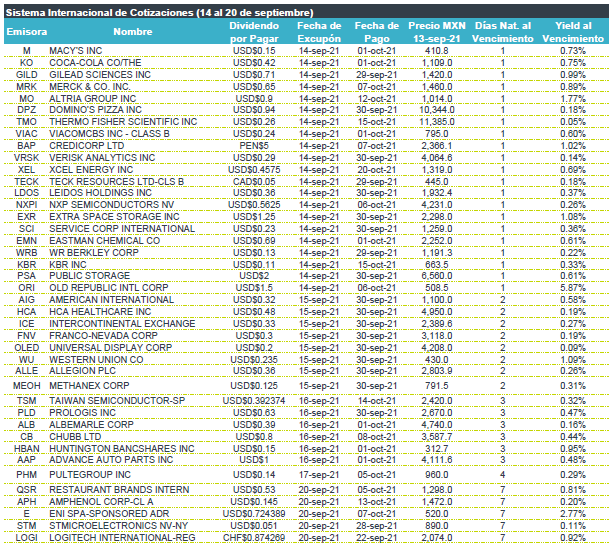Click payment date '22-sep-21' for Logitech
Viewport: 615px width, 547px height.
[x=377, y=538]
